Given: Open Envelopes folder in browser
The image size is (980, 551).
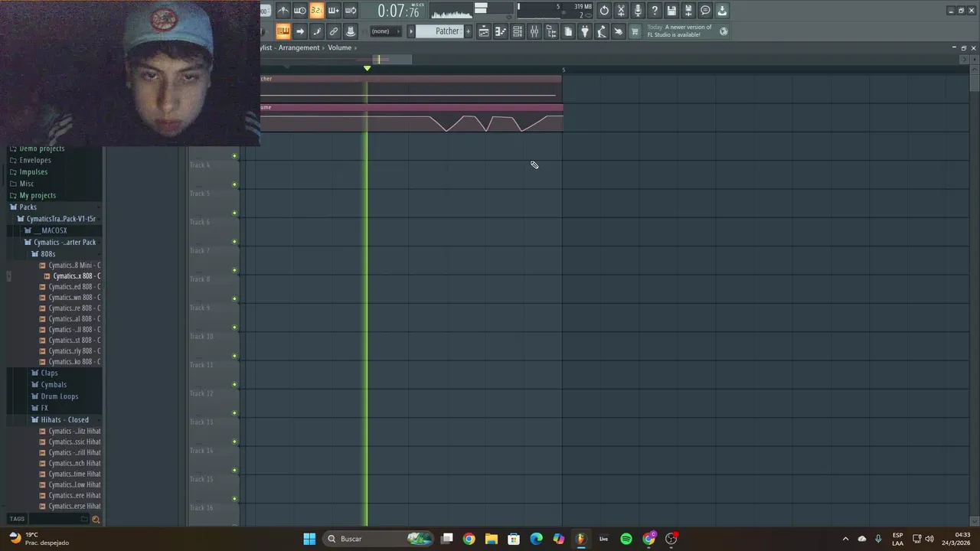Looking at the screenshot, I should tap(35, 160).
